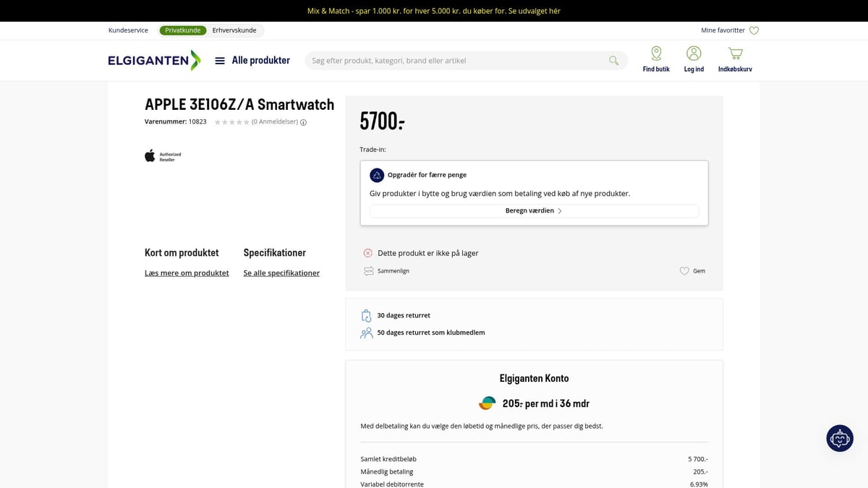Switch to Erhvervskunde customer type

click(x=234, y=30)
